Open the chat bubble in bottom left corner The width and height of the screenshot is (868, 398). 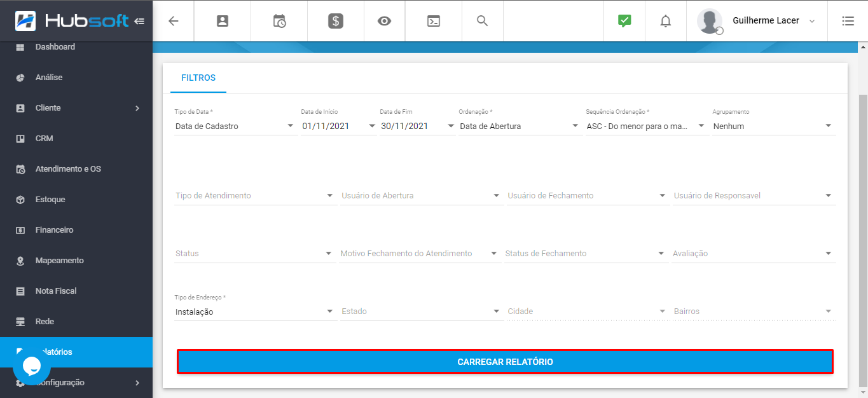(x=31, y=366)
